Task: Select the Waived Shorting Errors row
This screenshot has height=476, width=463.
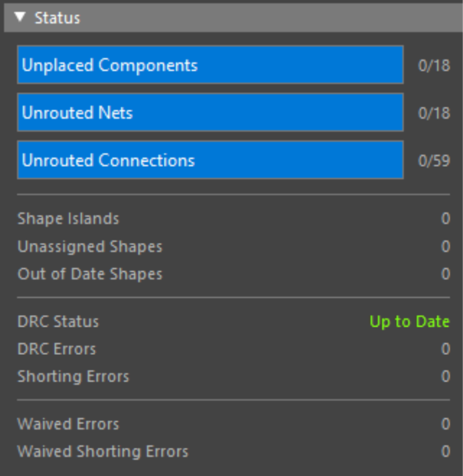Action: click(x=102, y=451)
